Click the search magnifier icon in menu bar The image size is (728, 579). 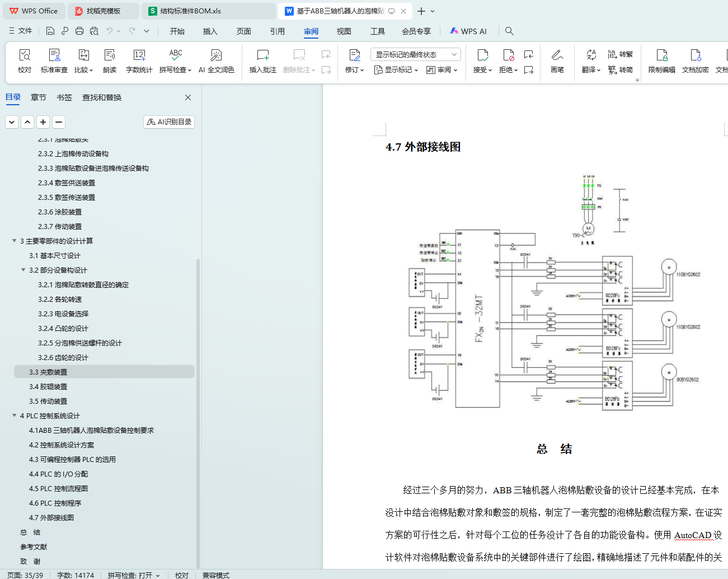click(x=509, y=31)
